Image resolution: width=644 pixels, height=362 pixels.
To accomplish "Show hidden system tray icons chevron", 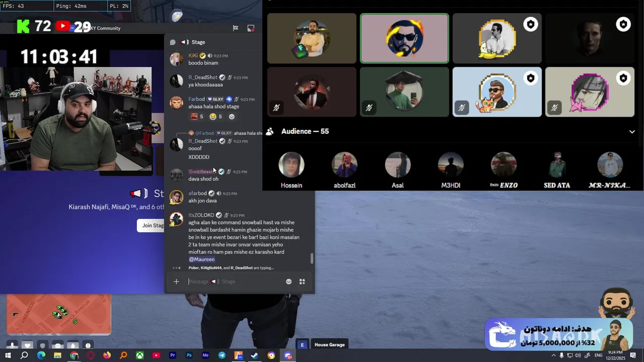I will click(x=554, y=355).
